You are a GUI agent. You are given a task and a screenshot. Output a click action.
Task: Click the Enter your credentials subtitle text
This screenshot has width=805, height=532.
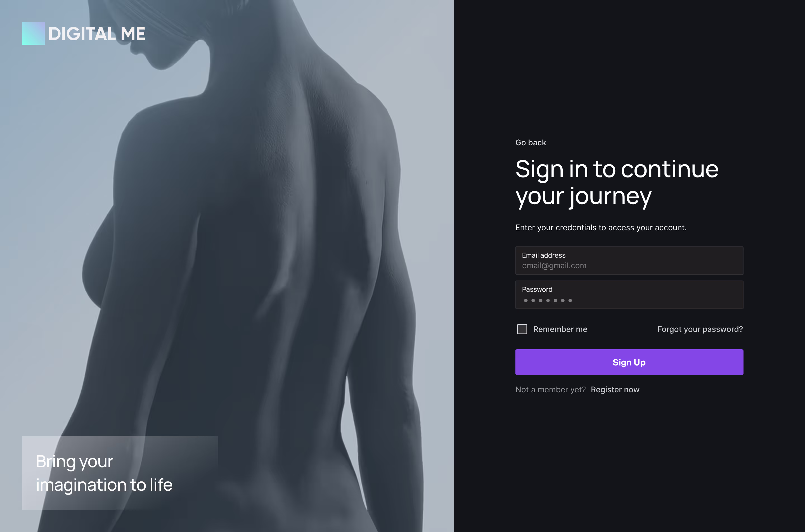tap(601, 228)
